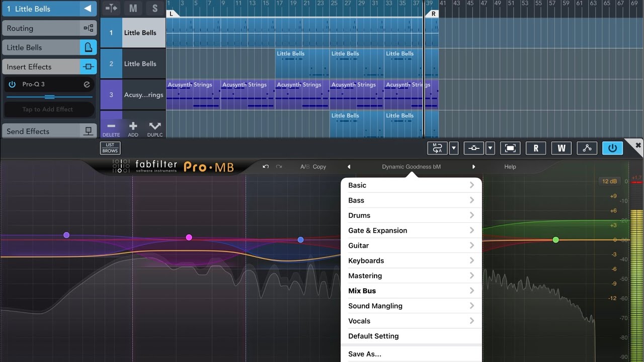The height and width of the screenshot is (362, 644).
Task: Click the Pro-Q 3 effect slot slider handle
Action: coord(49,97)
